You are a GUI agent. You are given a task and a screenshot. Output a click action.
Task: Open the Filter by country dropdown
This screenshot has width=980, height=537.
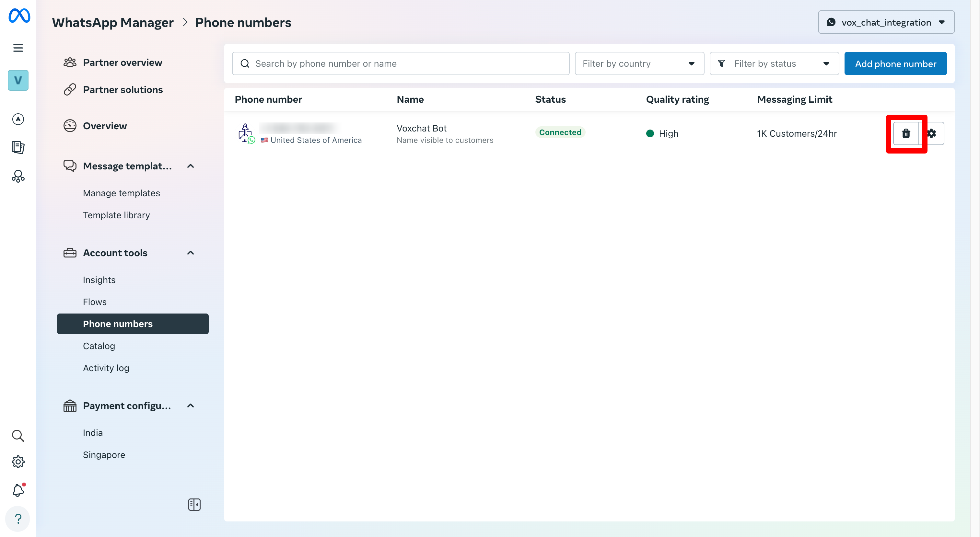[x=639, y=63]
